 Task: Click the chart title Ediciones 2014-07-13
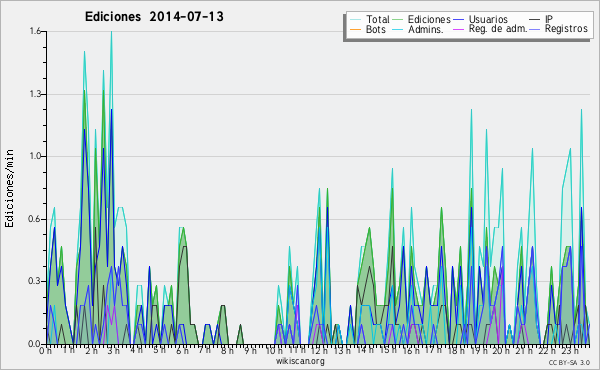[x=154, y=17]
